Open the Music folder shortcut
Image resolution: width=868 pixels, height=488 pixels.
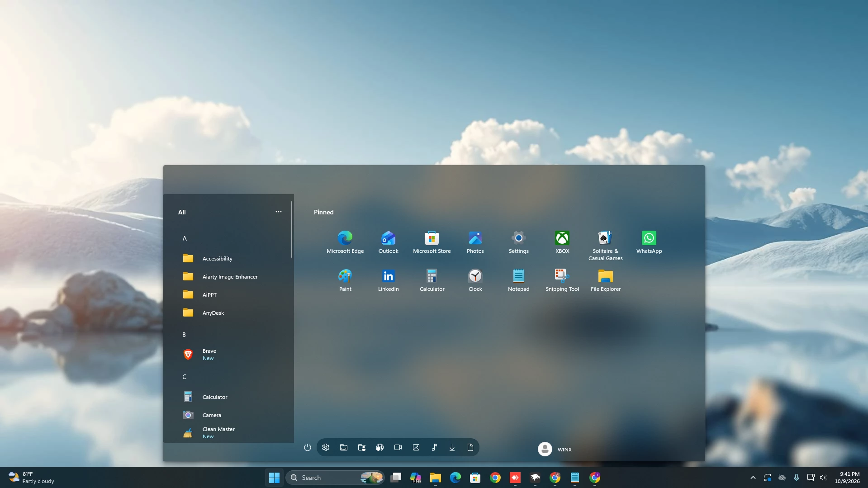tap(434, 447)
